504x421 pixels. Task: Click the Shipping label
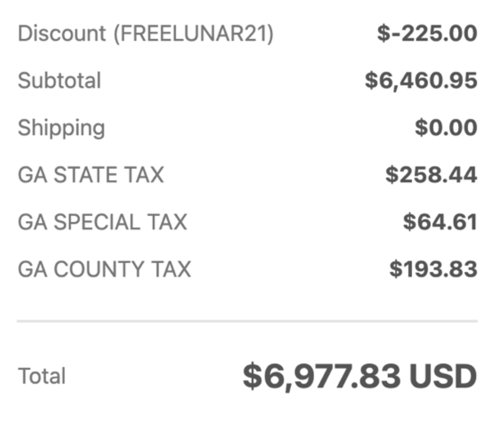(61, 128)
